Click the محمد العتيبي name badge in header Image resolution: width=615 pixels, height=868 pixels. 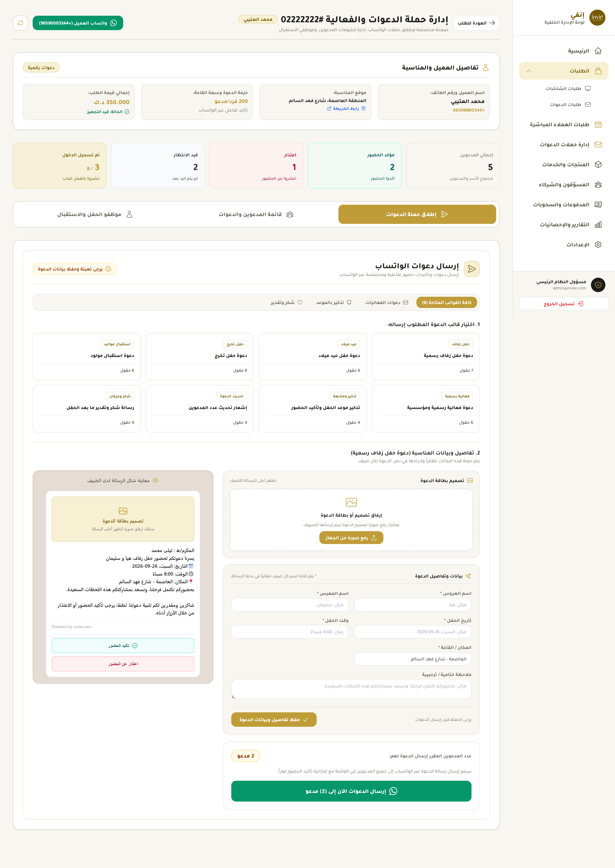(x=258, y=19)
